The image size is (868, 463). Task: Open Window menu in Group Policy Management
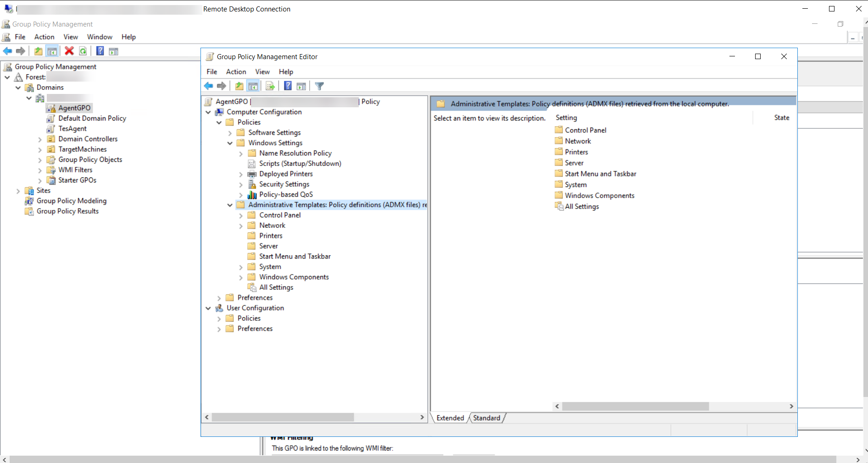[100, 37]
